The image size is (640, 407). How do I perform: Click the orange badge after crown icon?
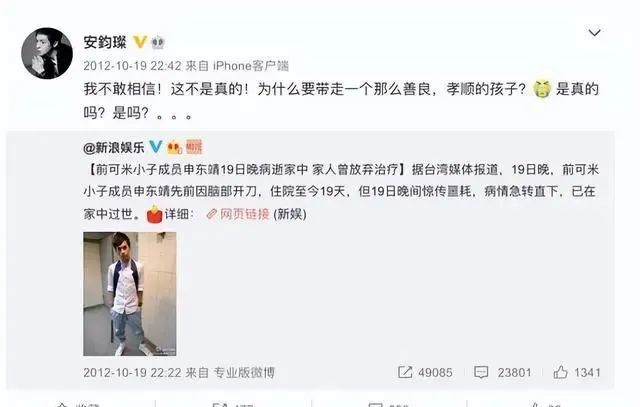(x=194, y=147)
